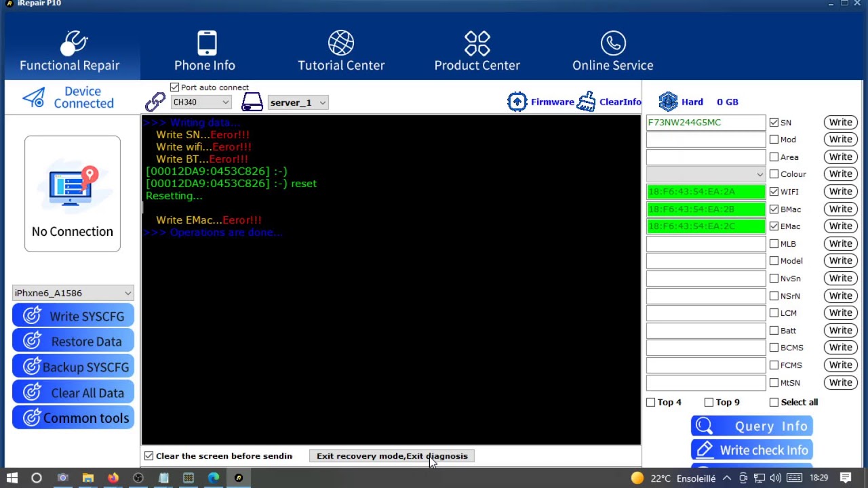The height and width of the screenshot is (488, 868).
Task: Toggle Clear the screen before sending
Action: pos(149,456)
